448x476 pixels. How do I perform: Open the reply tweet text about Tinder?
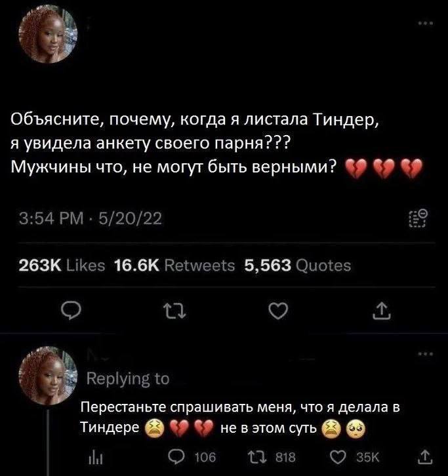click(x=240, y=418)
